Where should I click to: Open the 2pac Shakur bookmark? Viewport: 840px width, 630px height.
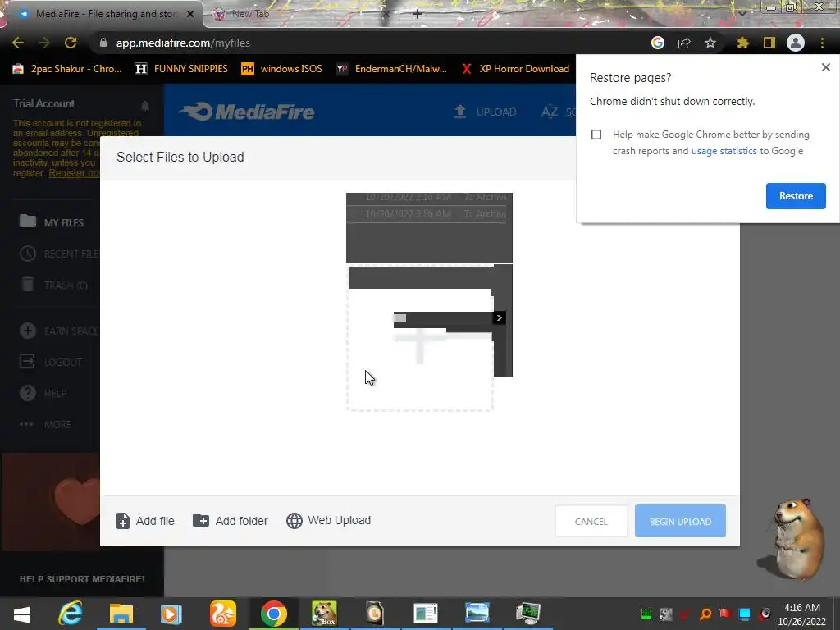click(67, 69)
